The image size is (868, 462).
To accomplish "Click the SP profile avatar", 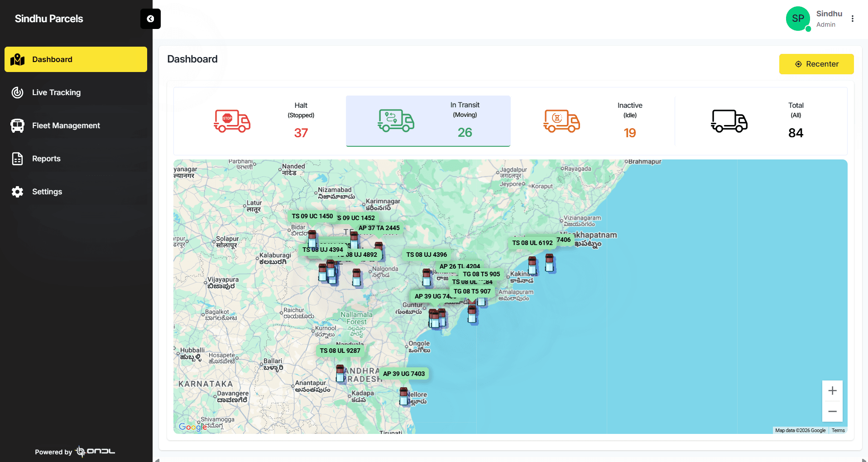I will point(798,19).
